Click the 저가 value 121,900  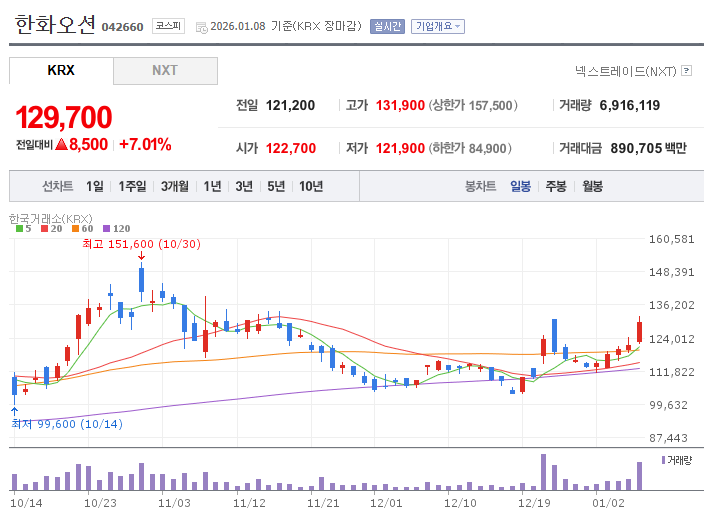[400, 148]
